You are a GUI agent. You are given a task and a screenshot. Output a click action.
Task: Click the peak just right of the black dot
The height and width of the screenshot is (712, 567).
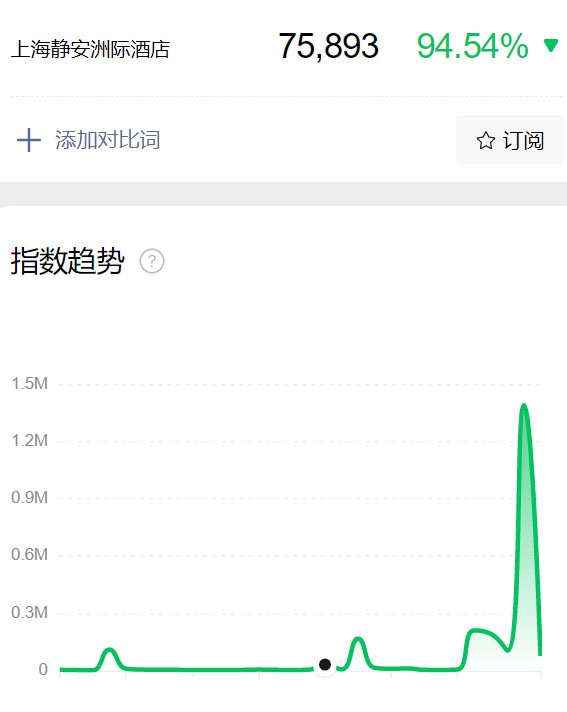358,639
